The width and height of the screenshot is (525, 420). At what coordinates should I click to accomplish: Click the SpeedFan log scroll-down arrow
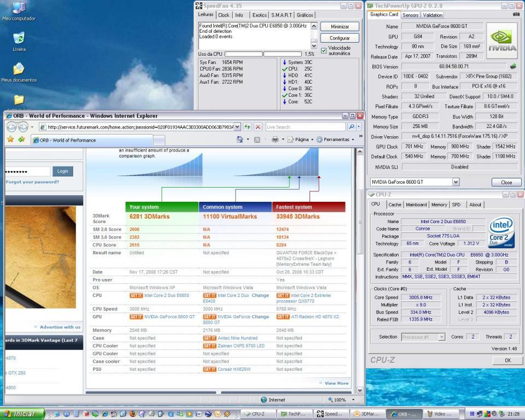click(x=314, y=45)
